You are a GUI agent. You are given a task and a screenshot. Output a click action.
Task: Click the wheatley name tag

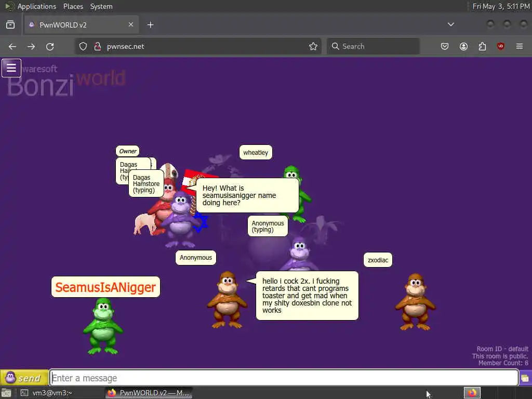(256, 152)
